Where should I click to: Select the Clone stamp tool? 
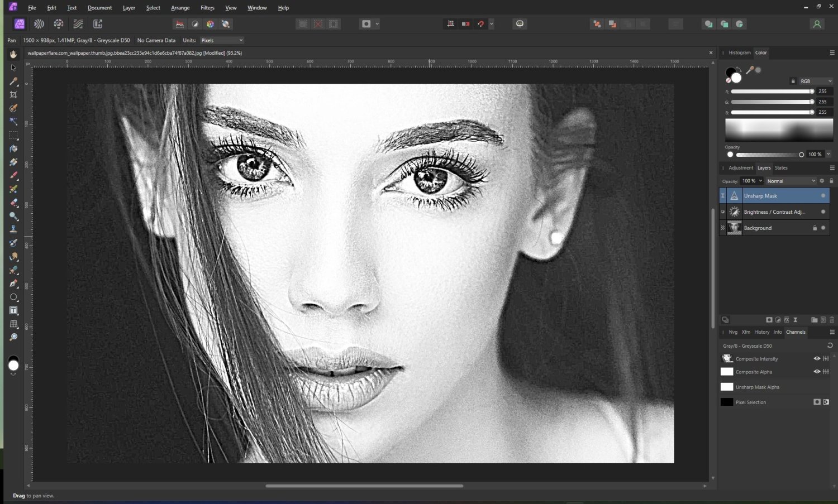[13, 229]
